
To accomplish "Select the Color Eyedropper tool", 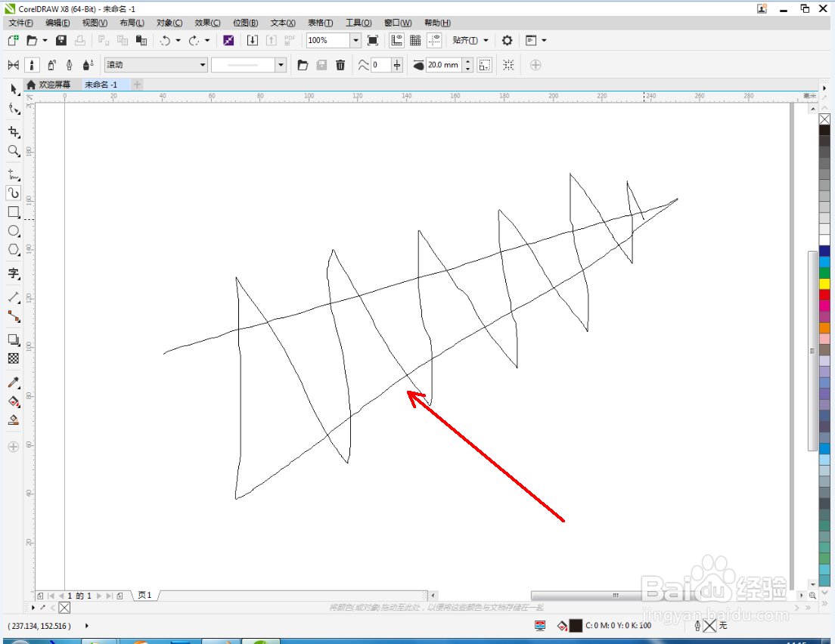I will 14,382.
